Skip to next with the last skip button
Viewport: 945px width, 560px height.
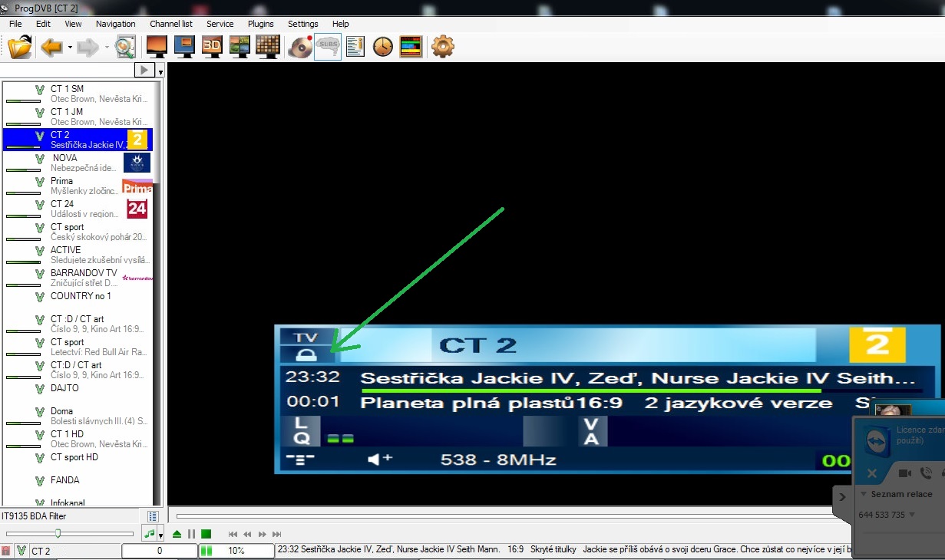pos(277,534)
